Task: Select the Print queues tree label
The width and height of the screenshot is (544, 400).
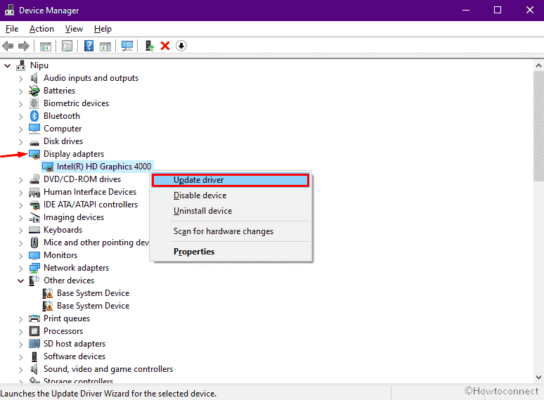Action: point(67,318)
